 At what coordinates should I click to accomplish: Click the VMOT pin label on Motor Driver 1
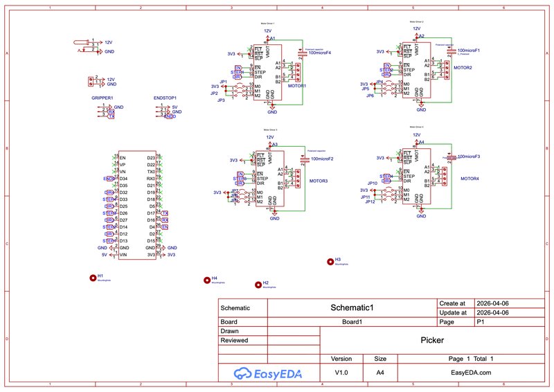coord(268,52)
